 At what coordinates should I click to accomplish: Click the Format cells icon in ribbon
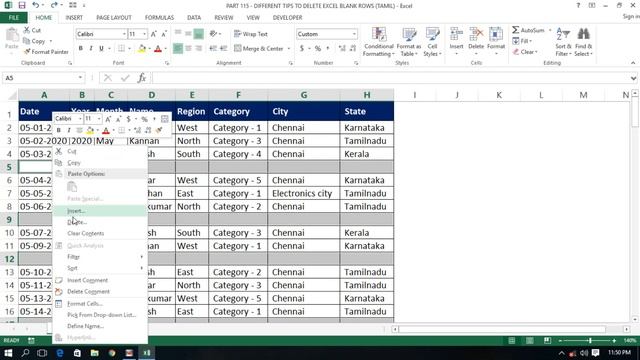coord(496,34)
